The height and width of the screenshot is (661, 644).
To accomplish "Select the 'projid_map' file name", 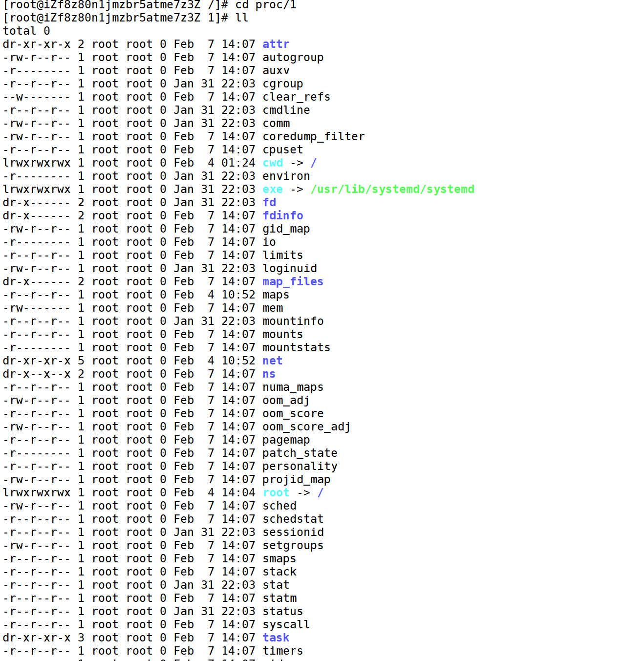I will coord(297,479).
